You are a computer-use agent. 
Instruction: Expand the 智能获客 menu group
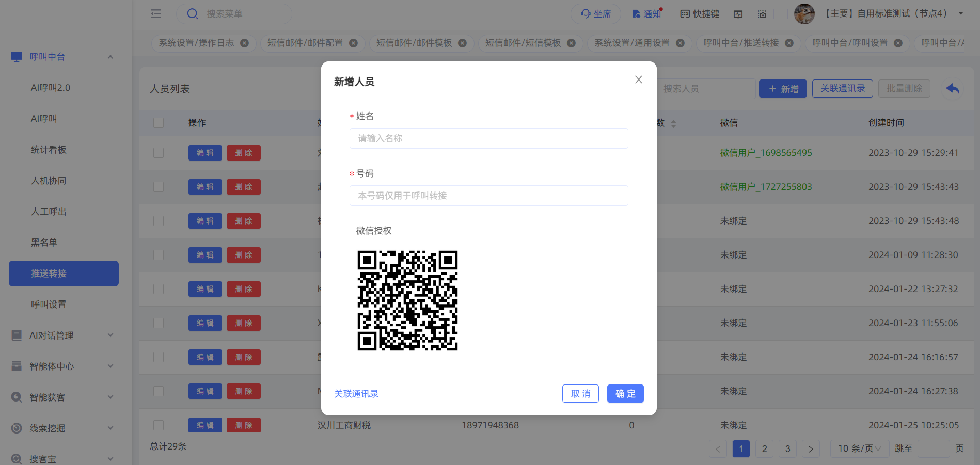click(110, 397)
